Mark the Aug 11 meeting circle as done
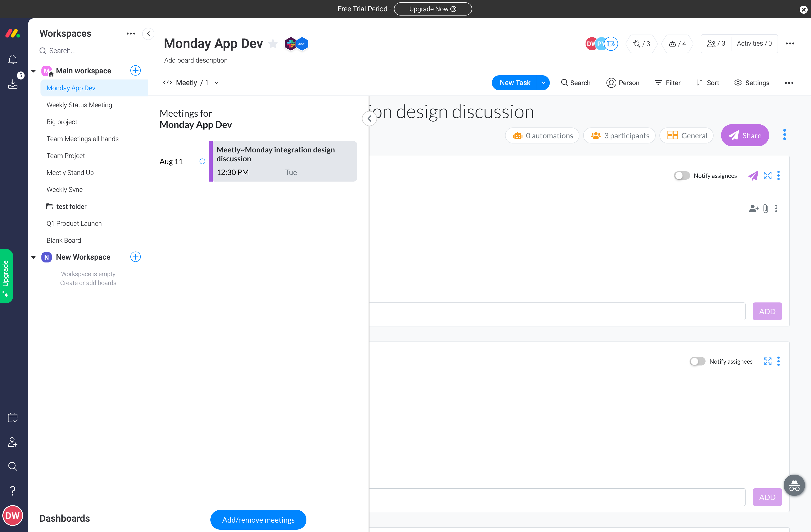 [x=202, y=161]
